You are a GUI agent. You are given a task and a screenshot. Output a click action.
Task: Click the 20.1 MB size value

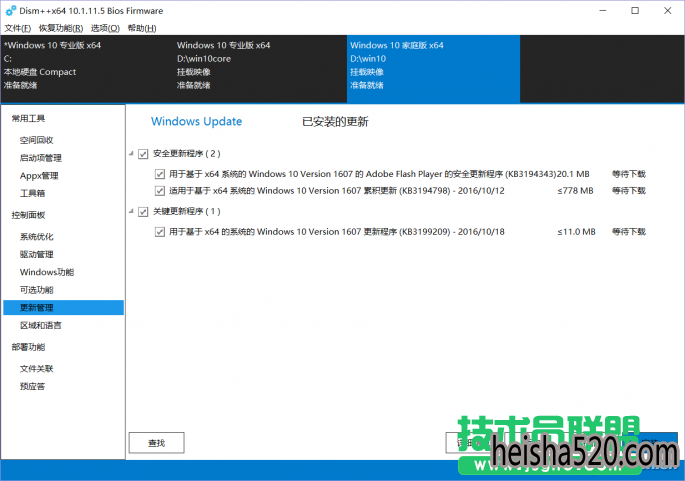tap(573, 174)
